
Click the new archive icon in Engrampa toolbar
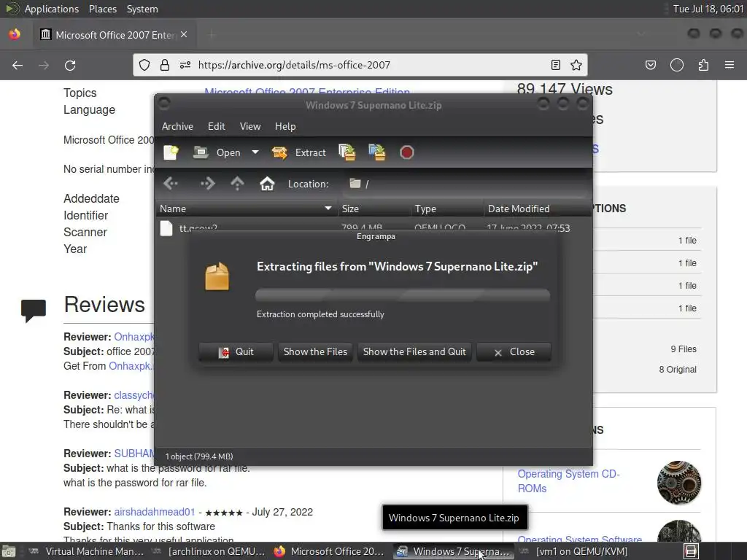point(171,152)
